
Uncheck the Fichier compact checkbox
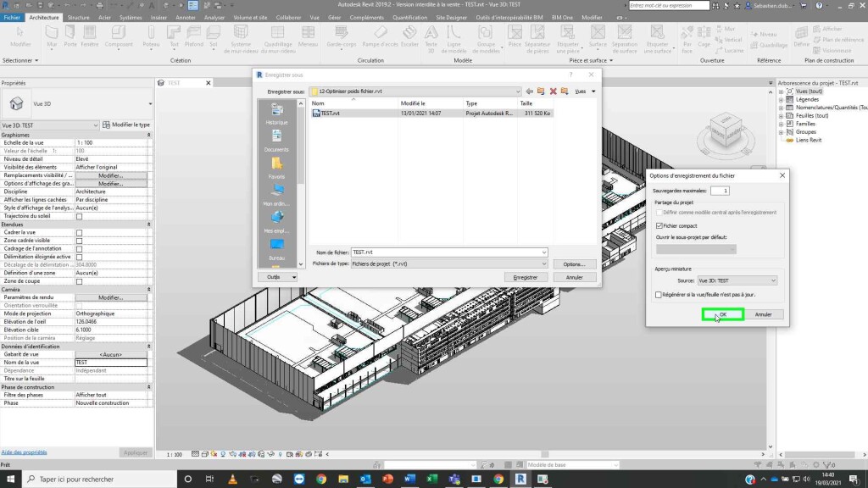point(659,225)
